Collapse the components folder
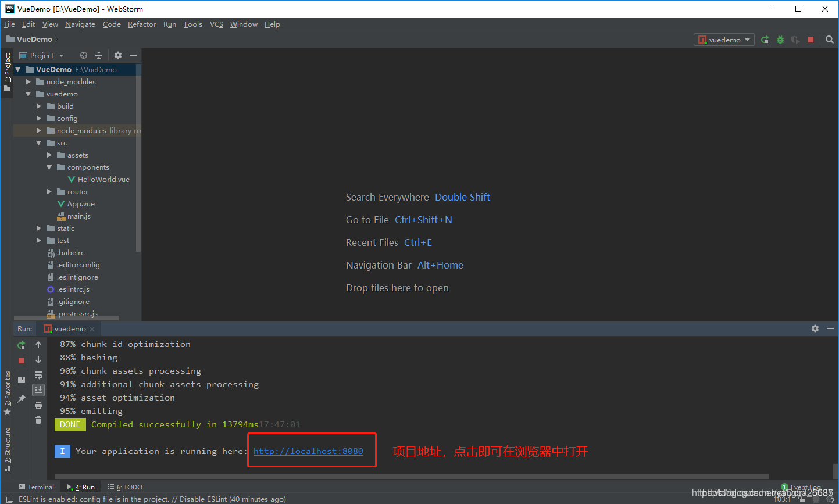The width and height of the screenshot is (839, 504). click(x=49, y=167)
